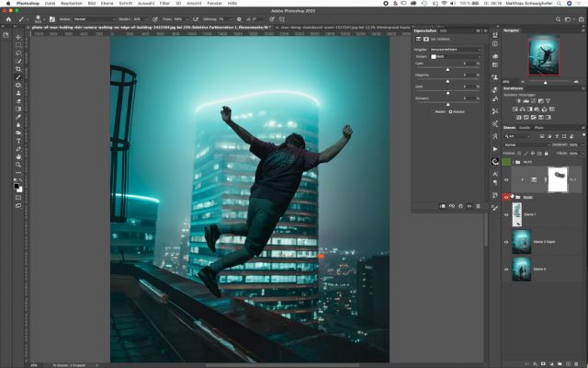The image size is (588, 368).
Task: Hide the Ebene 3 layer
Action: pos(506,270)
